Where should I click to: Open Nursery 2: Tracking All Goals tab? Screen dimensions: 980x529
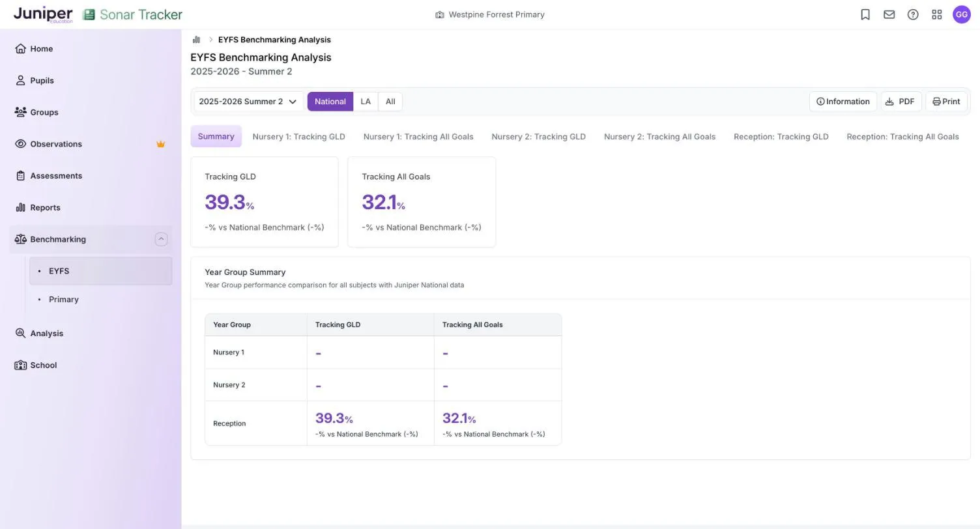point(659,137)
